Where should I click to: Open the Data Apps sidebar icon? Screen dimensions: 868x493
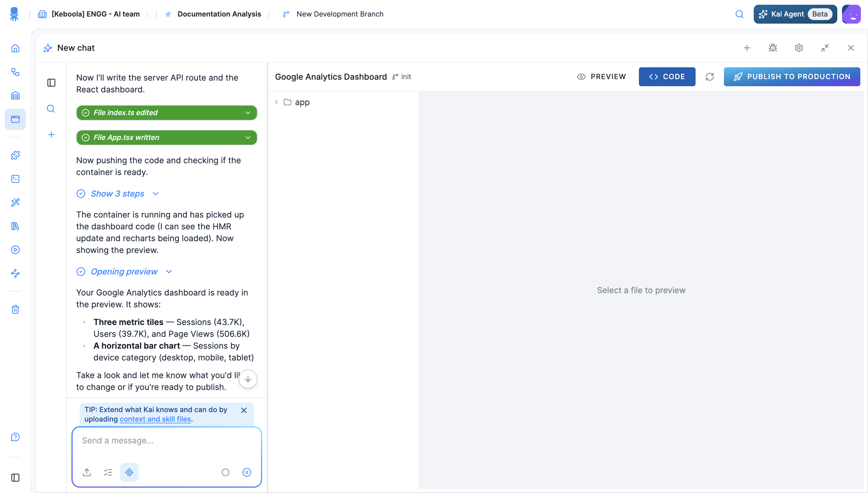pyautogui.click(x=15, y=119)
